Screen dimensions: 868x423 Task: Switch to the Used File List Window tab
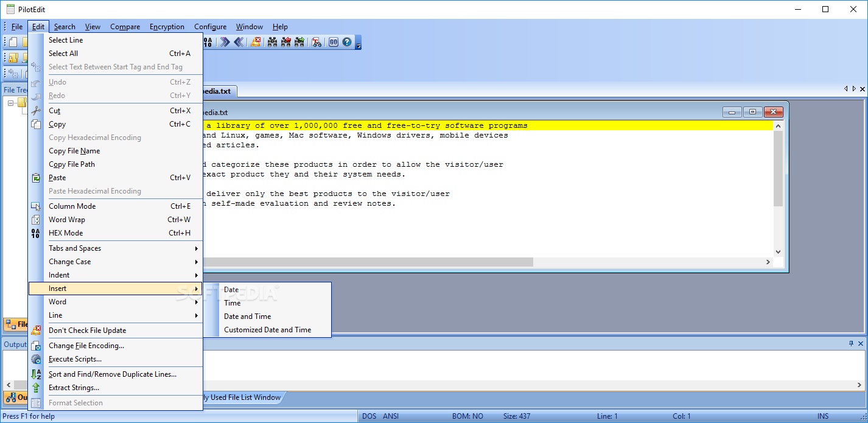click(x=242, y=397)
